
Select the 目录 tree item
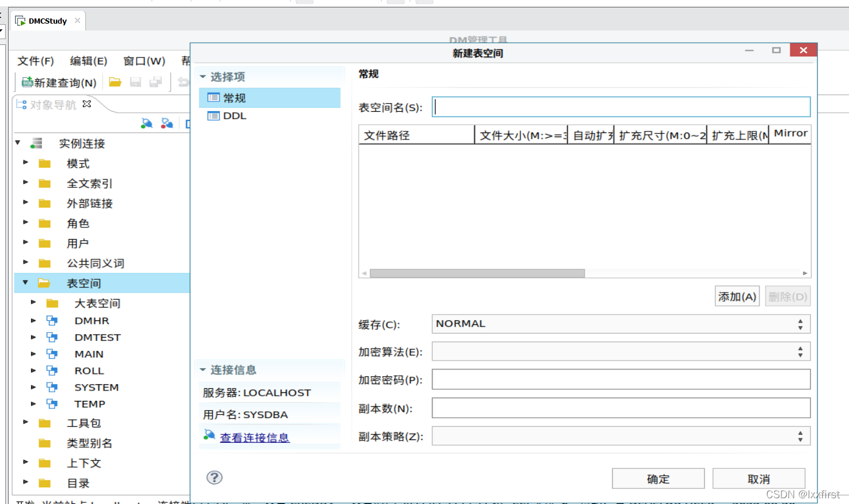point(78,483)
